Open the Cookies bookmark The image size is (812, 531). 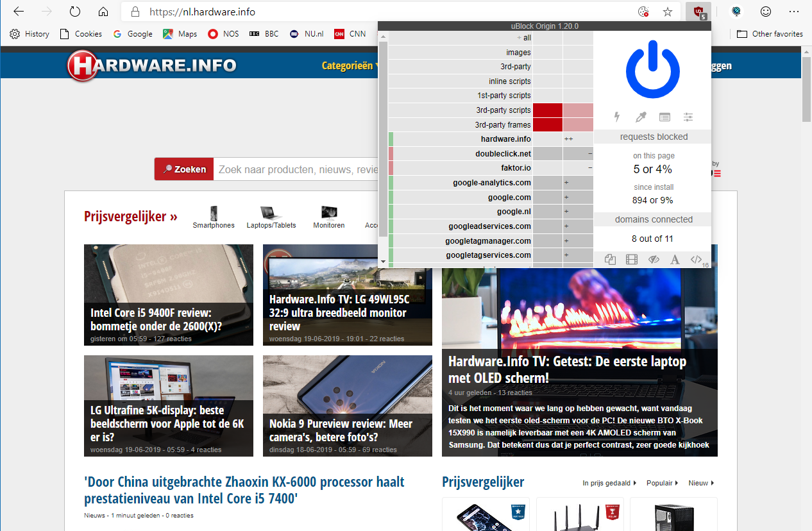click(81, 34)
